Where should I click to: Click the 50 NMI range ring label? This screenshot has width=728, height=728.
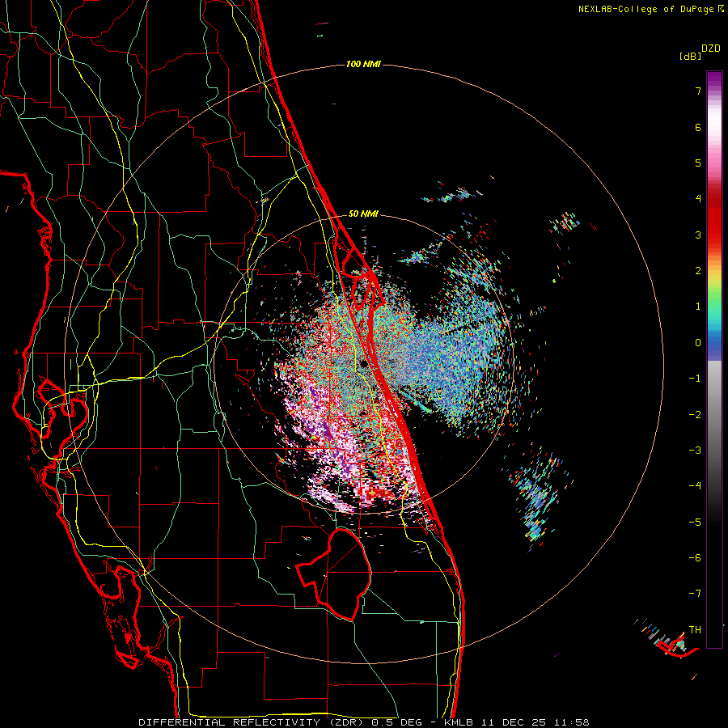(363, 214)
